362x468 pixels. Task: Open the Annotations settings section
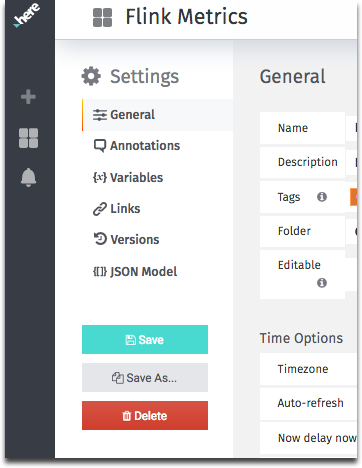(x=137, y=146)
